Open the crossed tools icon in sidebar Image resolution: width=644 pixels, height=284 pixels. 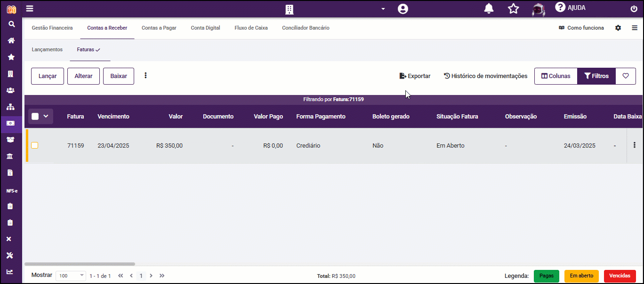click(9, 255)
